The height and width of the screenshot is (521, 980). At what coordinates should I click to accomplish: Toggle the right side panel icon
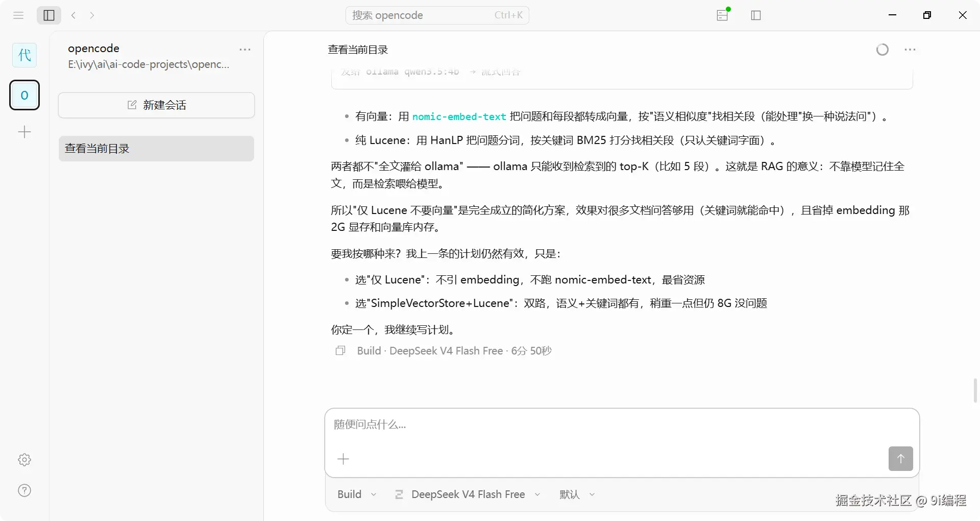[756, 15]
